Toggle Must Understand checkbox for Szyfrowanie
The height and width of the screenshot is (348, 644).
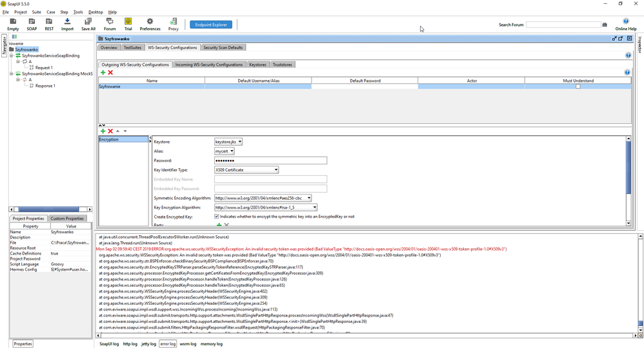point(578,86)
